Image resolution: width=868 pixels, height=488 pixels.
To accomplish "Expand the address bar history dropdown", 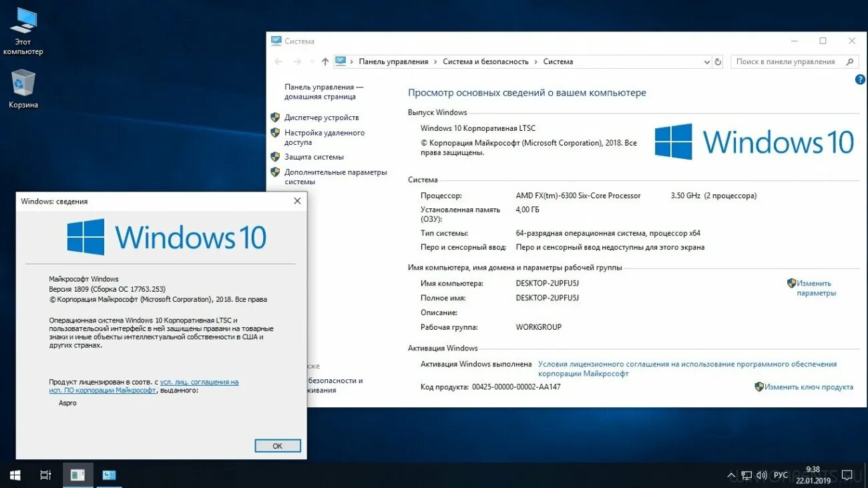I will (707, 62).
